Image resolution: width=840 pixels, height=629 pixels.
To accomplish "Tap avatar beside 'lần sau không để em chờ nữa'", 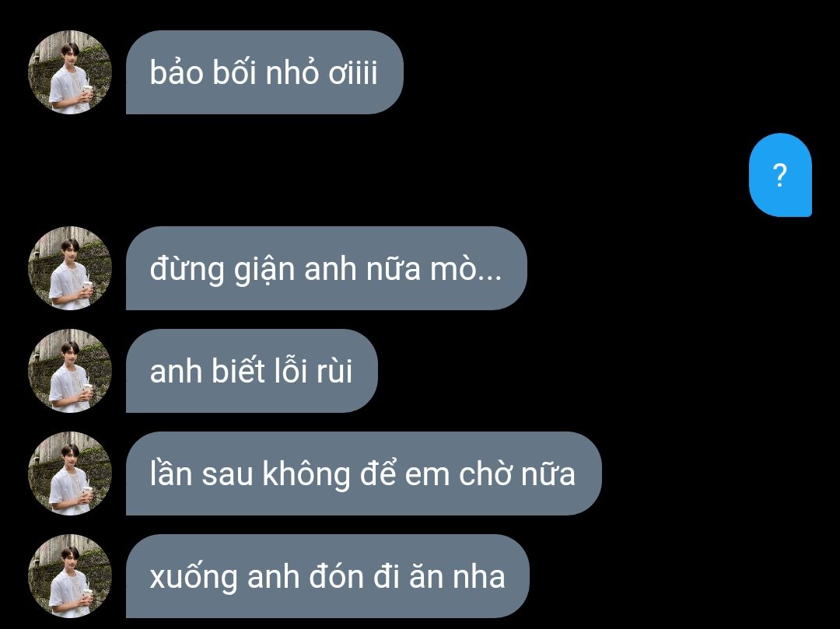I will (70, 473).
